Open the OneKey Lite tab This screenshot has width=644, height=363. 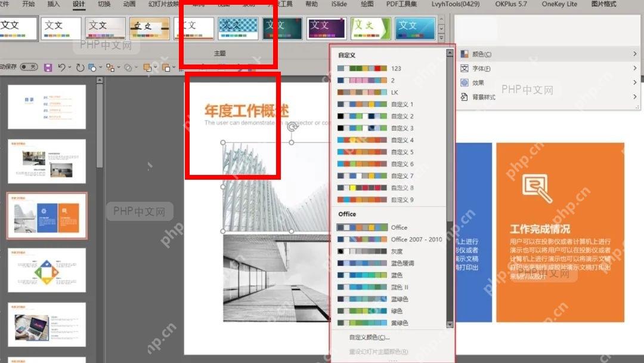(x=559, y=4)
